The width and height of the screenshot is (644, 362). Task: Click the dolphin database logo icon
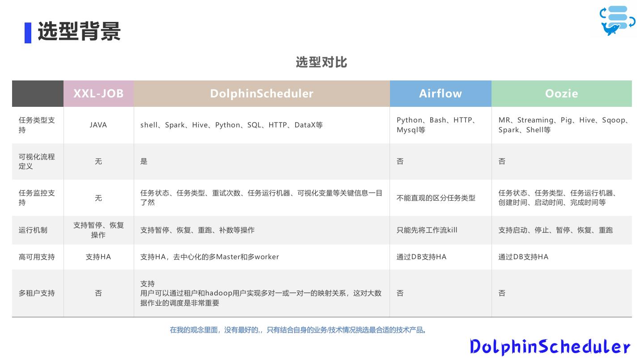pyautogui.click(x=618, y=21)
